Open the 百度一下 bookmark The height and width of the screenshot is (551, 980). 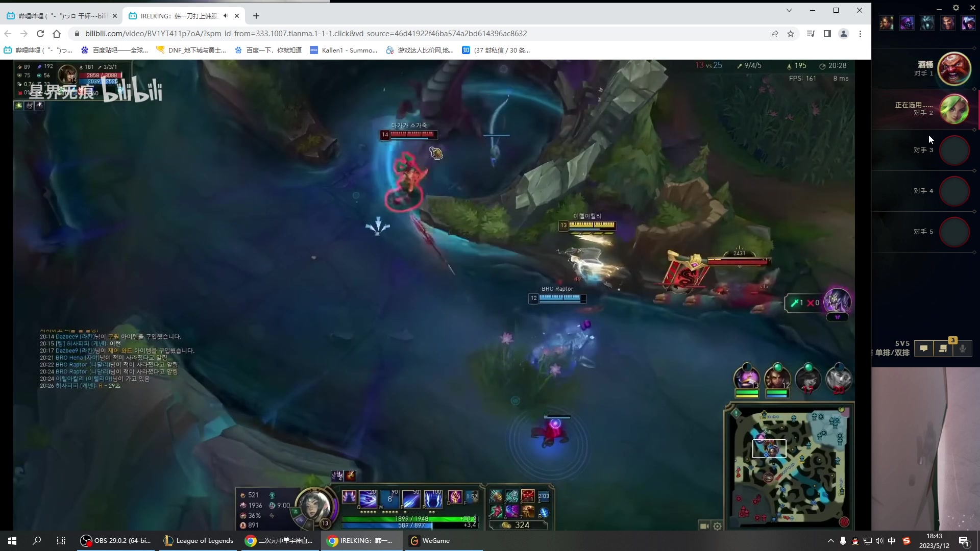coord(268,50)
